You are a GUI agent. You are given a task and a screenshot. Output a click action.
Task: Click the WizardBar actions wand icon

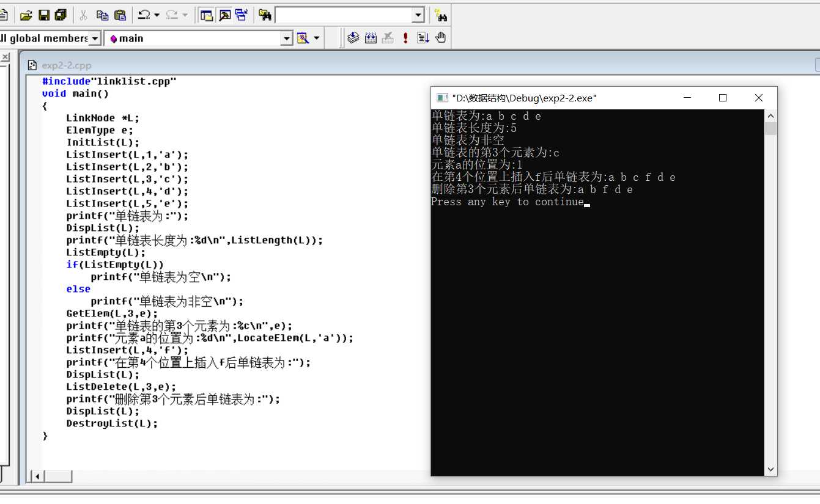click(303, 38)
